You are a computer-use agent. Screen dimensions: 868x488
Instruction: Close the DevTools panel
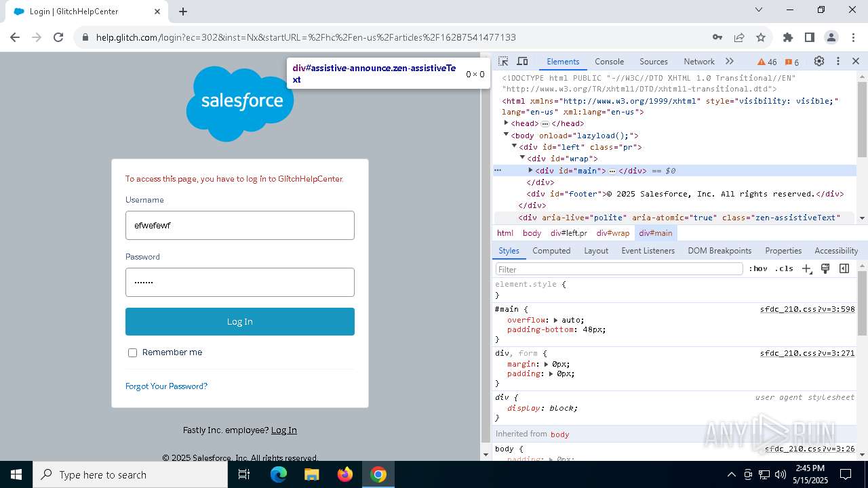click(856, 61)
